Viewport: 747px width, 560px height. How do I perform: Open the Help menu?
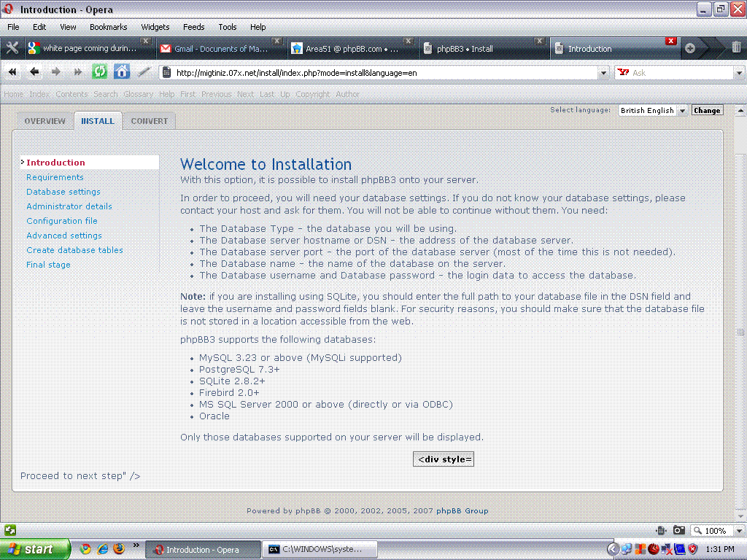tap(258, 27)
